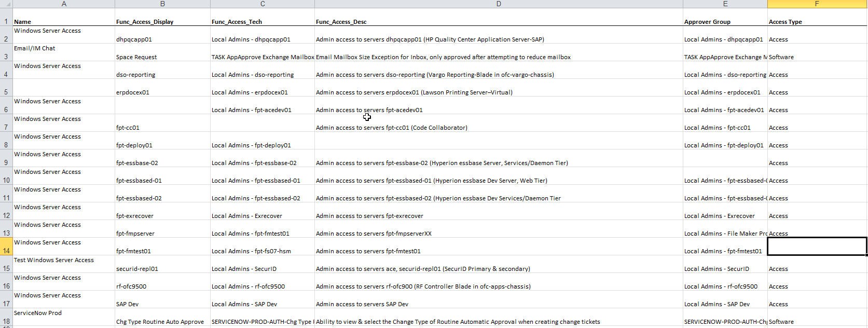Image resolution: width=868 pixels, height=328 pixels.
Task: Select the empty Approver Group cell in row 9
Action: [725, 158]
